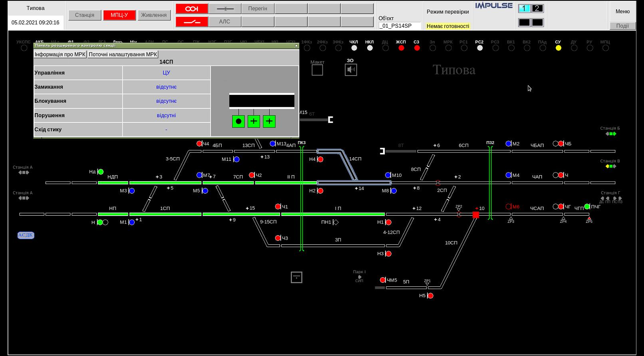The image size is (644, 356).
Task: Click the АСДК badge icon
Action: click(26, 235)
